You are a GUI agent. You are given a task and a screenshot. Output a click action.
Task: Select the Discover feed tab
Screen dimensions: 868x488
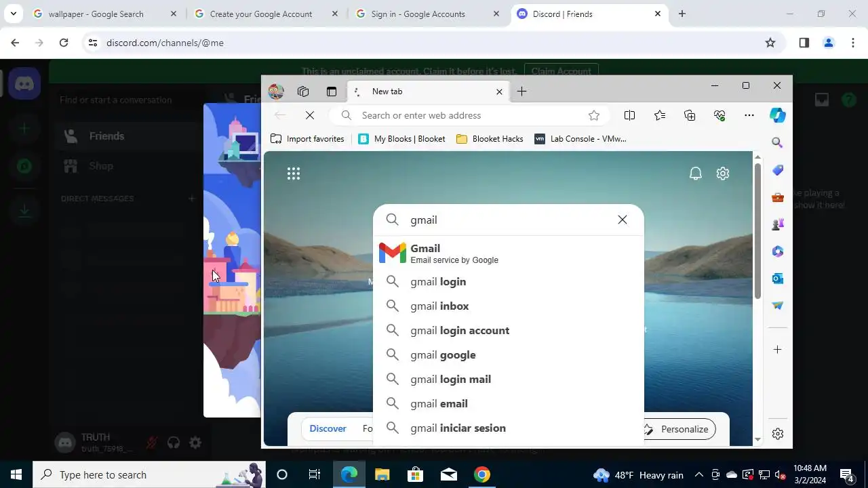tap(328, 428)
